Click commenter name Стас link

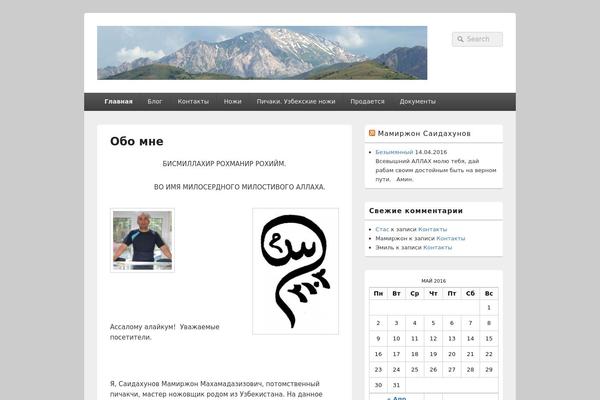[x=382, y=229]
